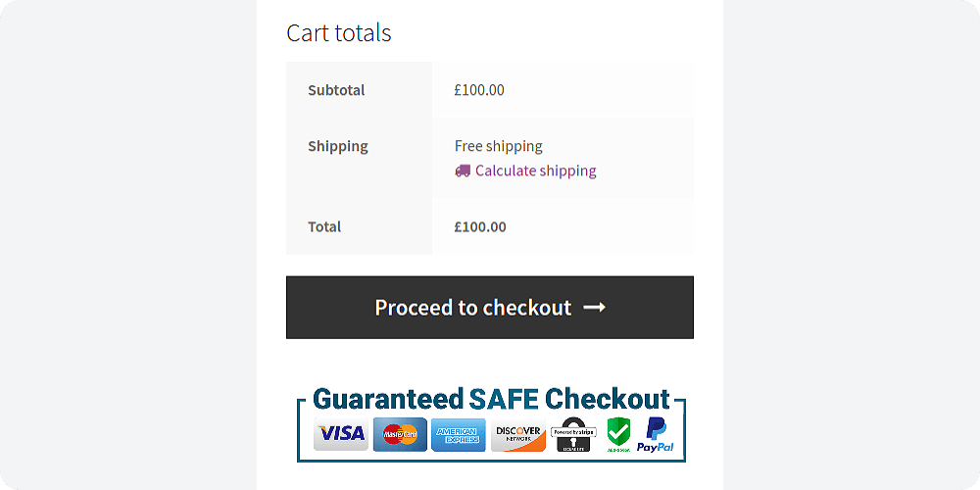This screenshot has width=980, height=490.
Task: Click the Discover Network card logo
Action: [x=518, y=434]
